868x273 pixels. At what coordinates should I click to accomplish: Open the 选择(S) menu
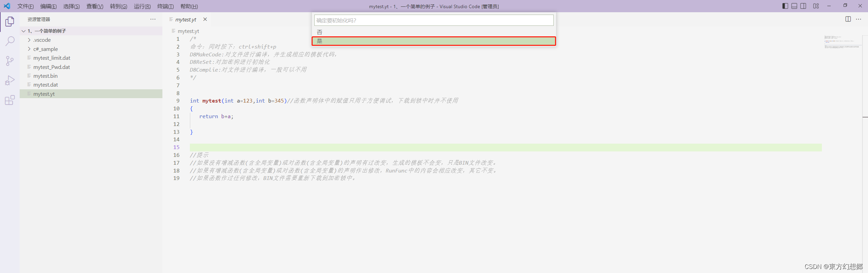tap(72, 6)
